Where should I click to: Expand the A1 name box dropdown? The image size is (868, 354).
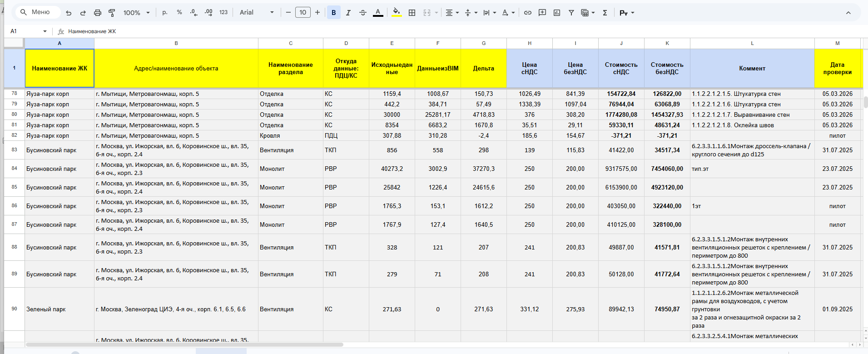coord(45,31)
